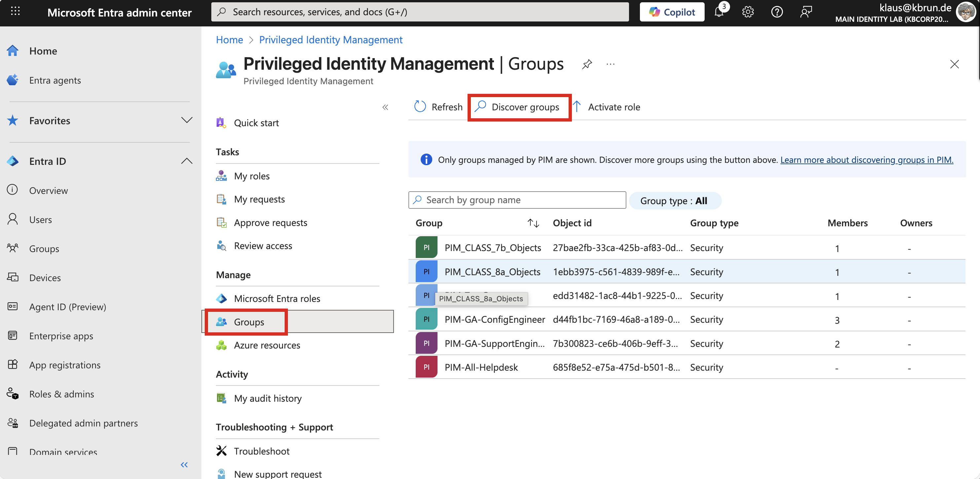
Task: Click Learn more about discovering groups link
Action: 866,160
